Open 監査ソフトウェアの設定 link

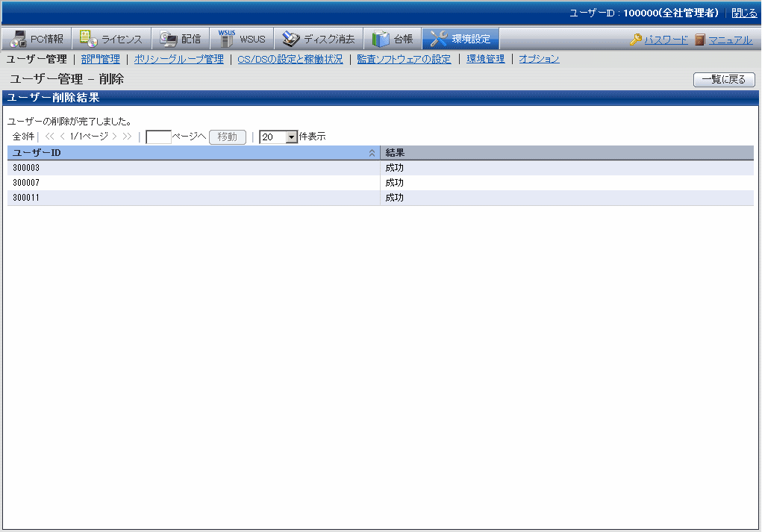click(404, 59)
